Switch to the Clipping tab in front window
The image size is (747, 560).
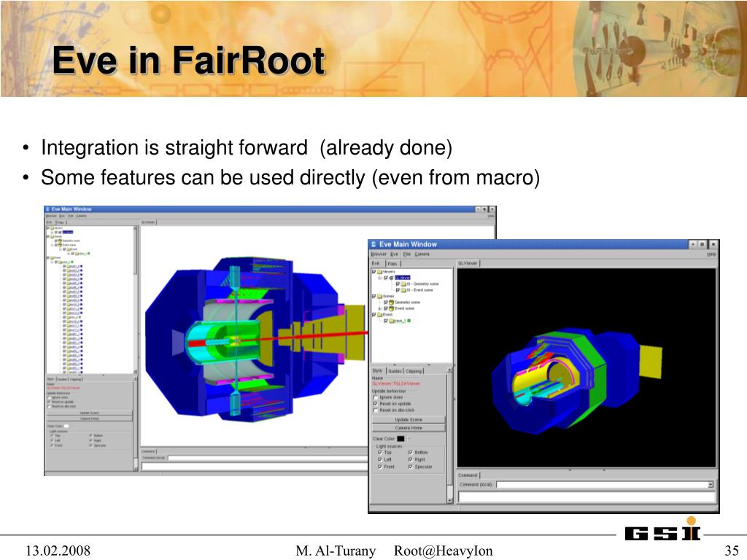click(x=414, y=371)
